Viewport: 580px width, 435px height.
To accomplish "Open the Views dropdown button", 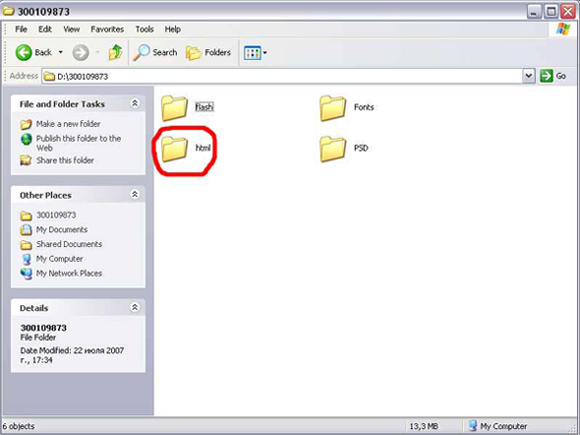I will click(x=255, y=53).
